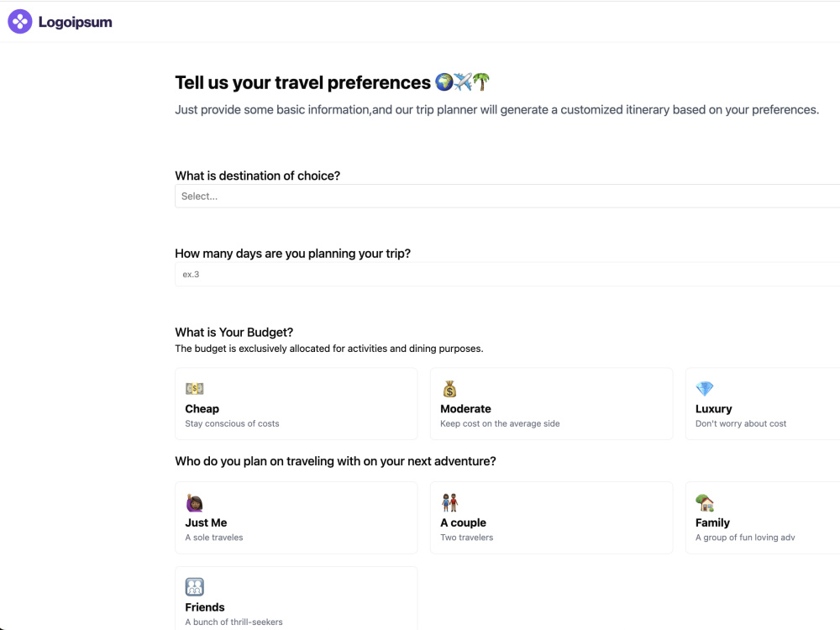Pick the Luxury budget option
The width and height of the screenshot is (840, 630).
(x=763, y=403)
